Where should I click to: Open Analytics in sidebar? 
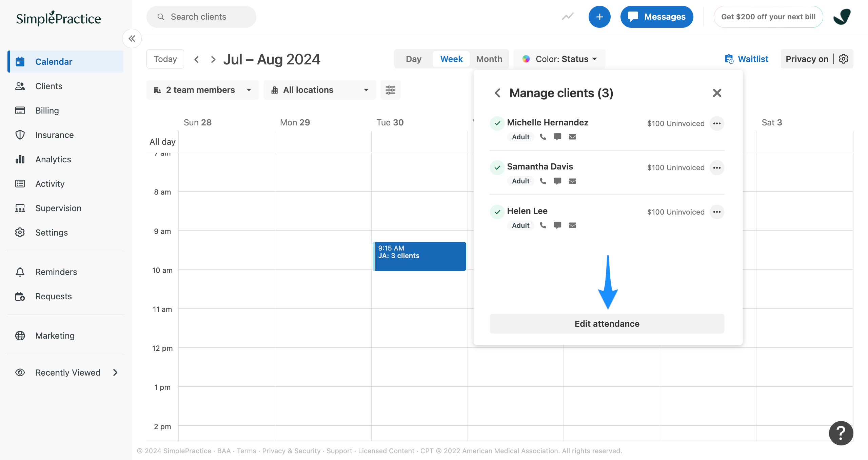65,159
